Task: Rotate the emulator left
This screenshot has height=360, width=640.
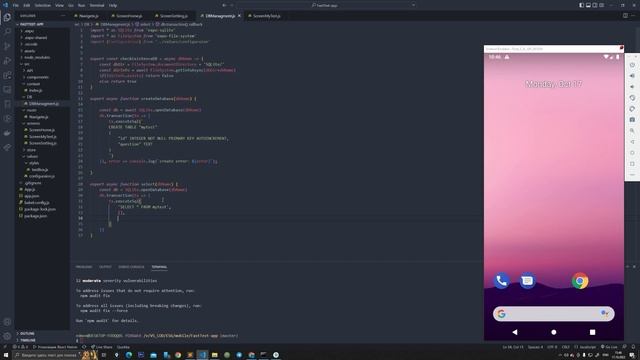Action: 632,98
